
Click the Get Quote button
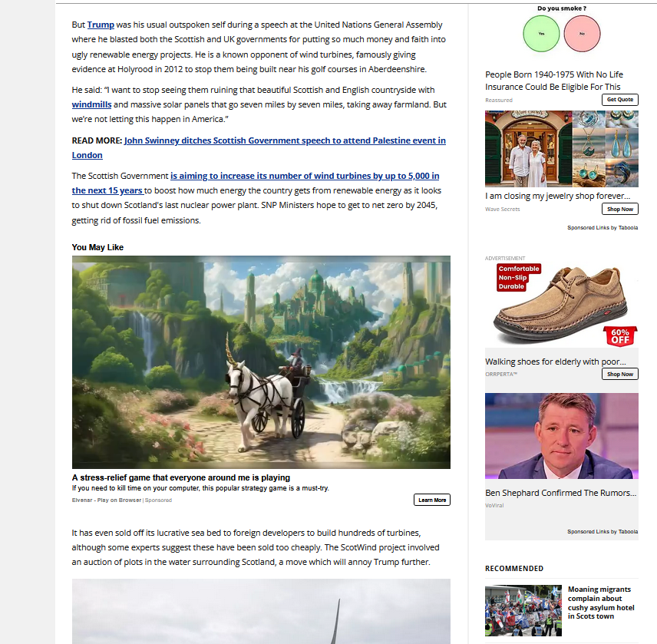coord(619,100)
